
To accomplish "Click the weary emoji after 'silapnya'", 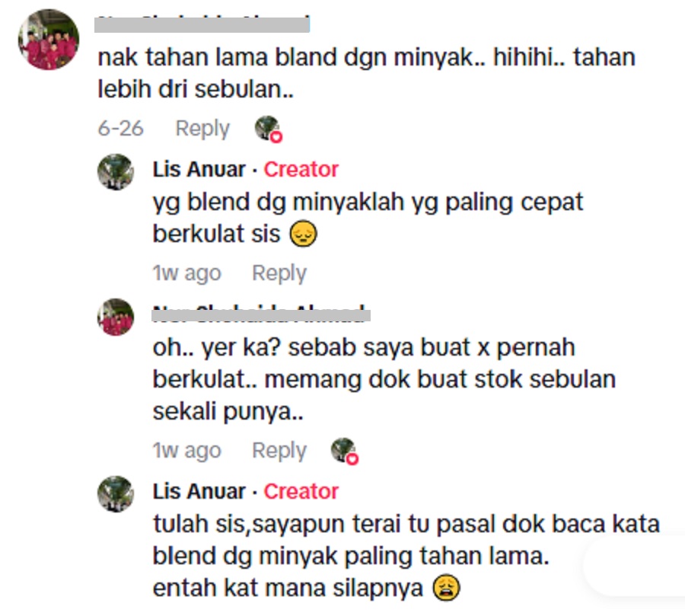I will 446,588.
